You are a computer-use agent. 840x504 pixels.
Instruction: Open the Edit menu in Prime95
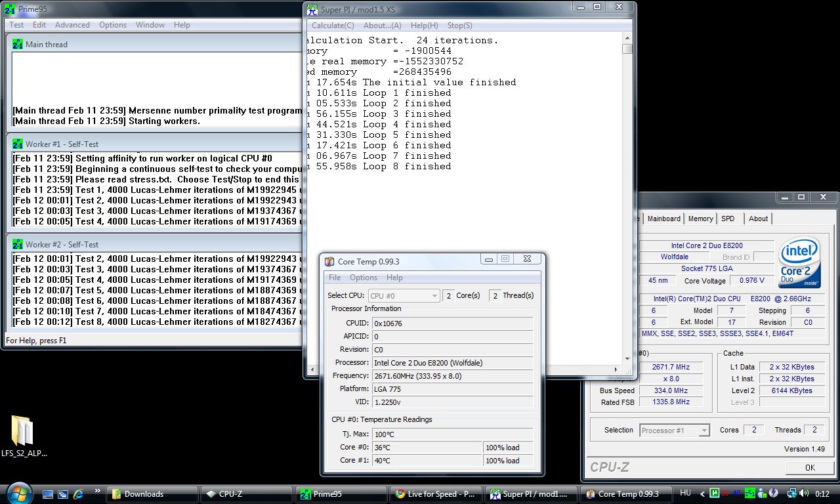coord(39,25)
